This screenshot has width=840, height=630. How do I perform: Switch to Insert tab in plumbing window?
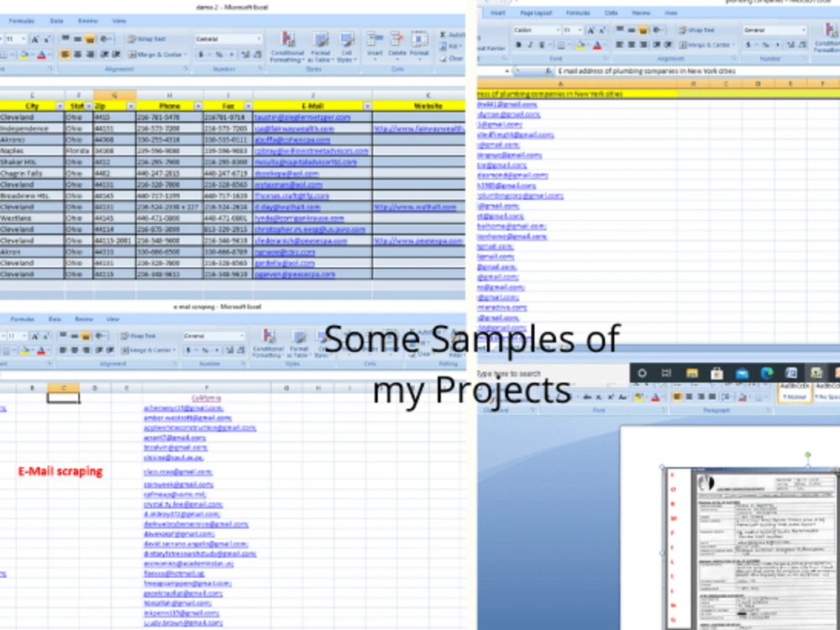point(497,13)
